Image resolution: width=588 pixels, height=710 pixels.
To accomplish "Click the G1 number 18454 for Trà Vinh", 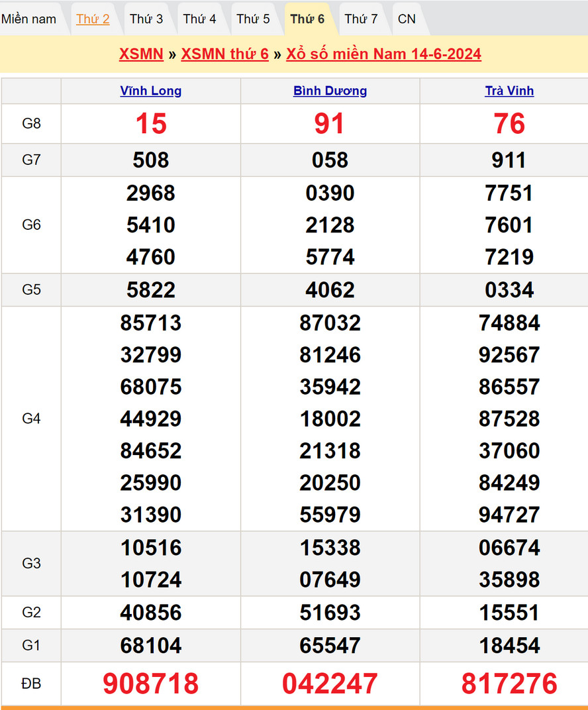I will click(509, 646).
